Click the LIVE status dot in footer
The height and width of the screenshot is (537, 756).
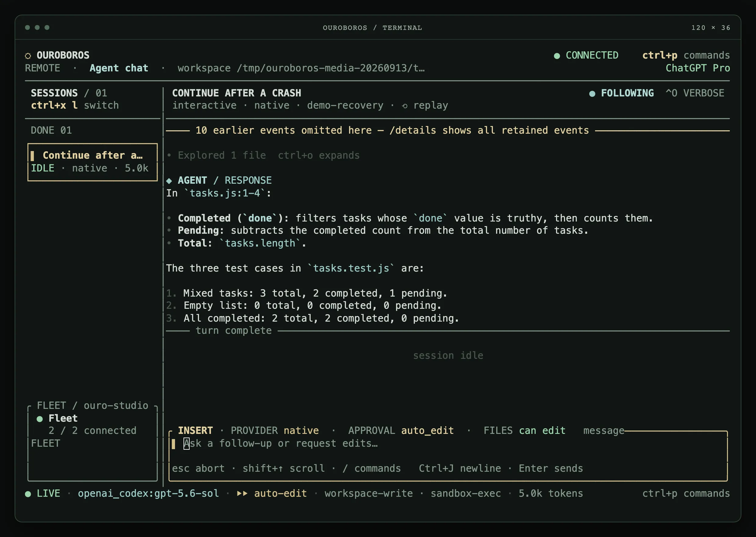(x=28, y=494)
